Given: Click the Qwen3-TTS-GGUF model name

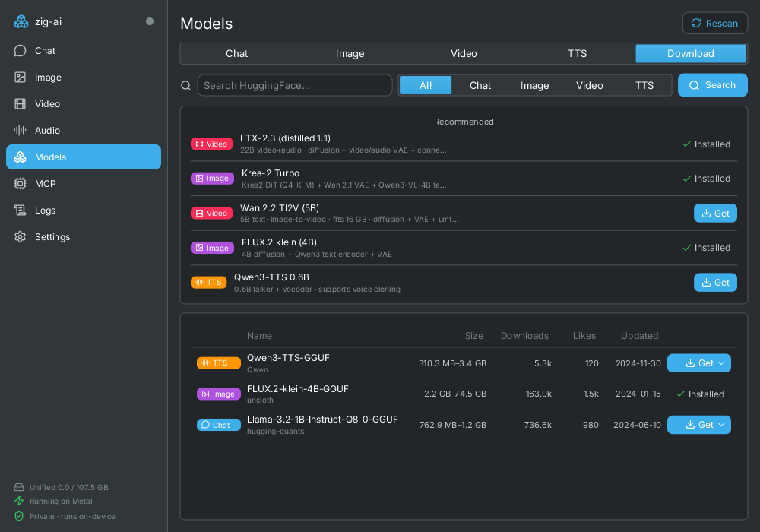Looking at the screenshot, I should (288, 358).
